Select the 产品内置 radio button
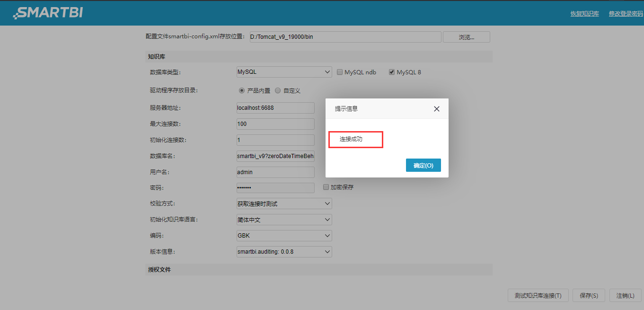This screenshot has height=310, width=644. coord(242,90)
